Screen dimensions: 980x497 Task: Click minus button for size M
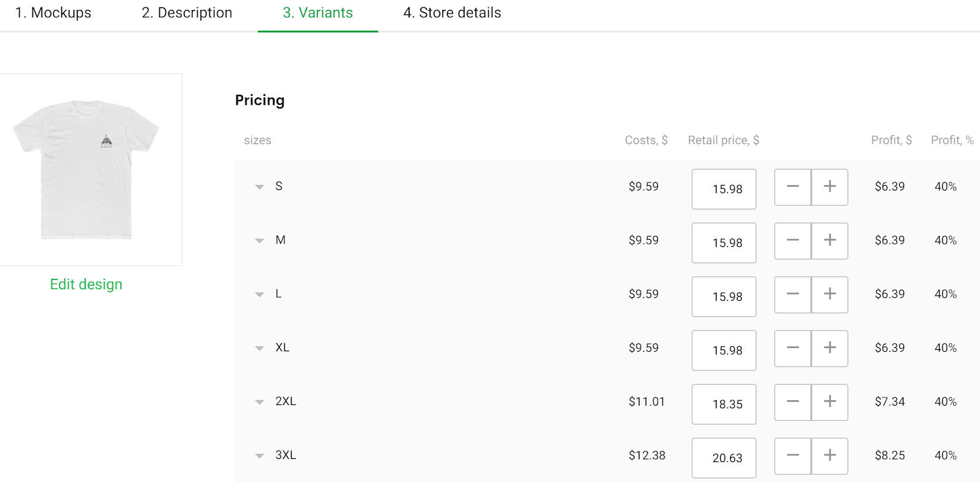[x=793, y=241]
